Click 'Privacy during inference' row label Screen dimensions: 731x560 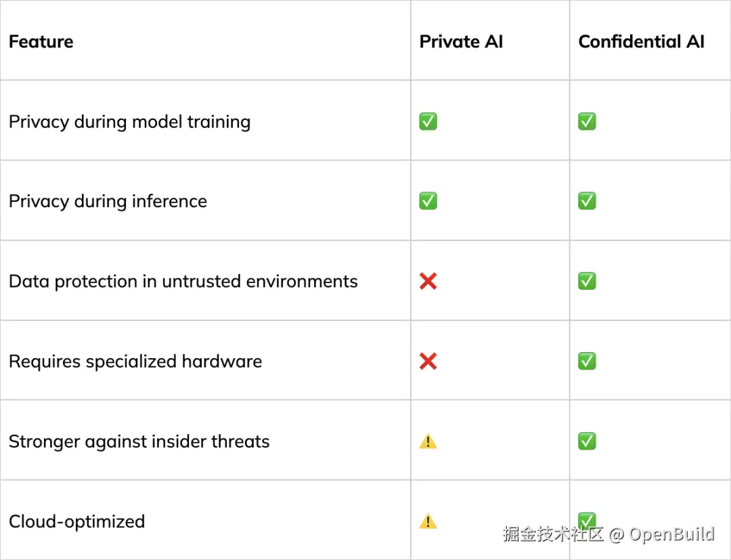coord(108,201)
